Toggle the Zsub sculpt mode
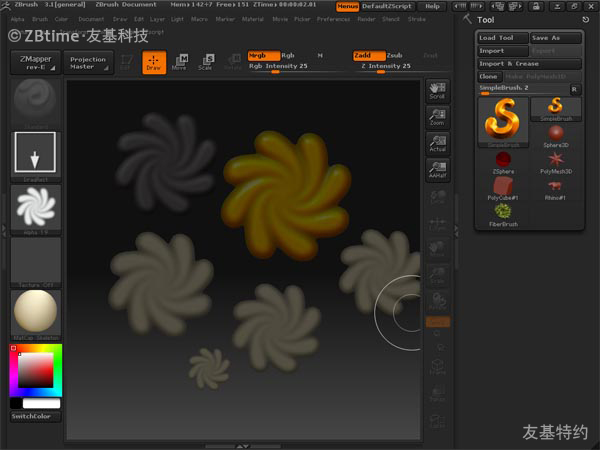Image resolution: width=600 pixels, height=450 pixels. click(395, 56)
